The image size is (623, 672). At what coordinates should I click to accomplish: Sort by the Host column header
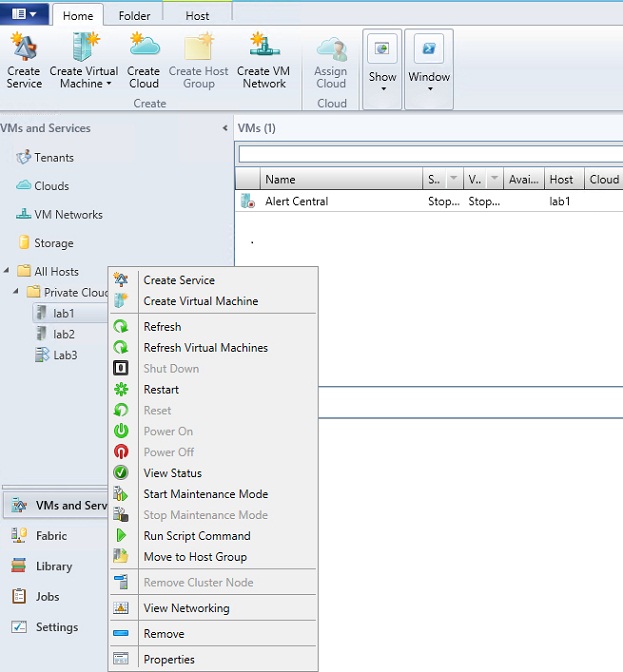tap(564, 179)
